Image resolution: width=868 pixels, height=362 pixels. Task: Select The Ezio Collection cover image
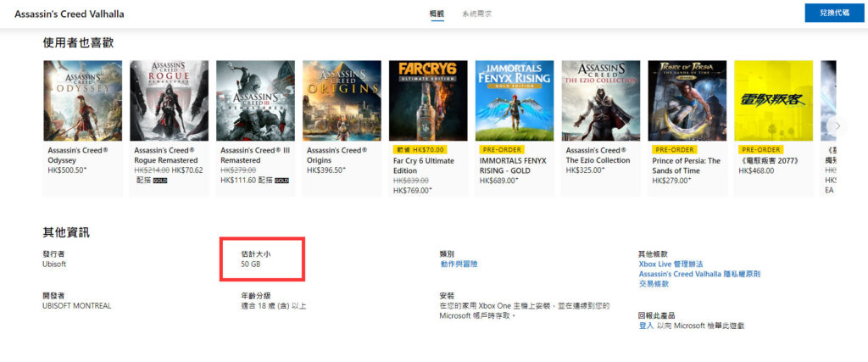pos(601,101)
